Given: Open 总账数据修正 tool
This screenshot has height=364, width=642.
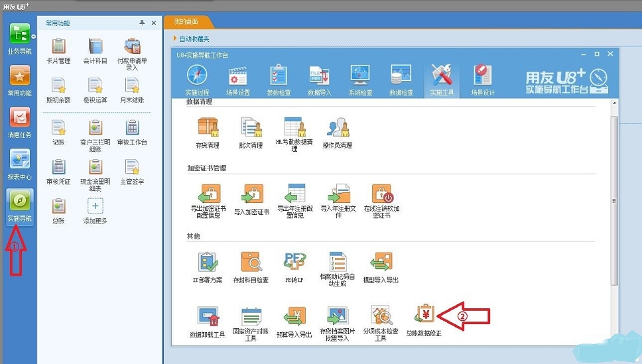Looking at the screenshot, I should (424, 321).
